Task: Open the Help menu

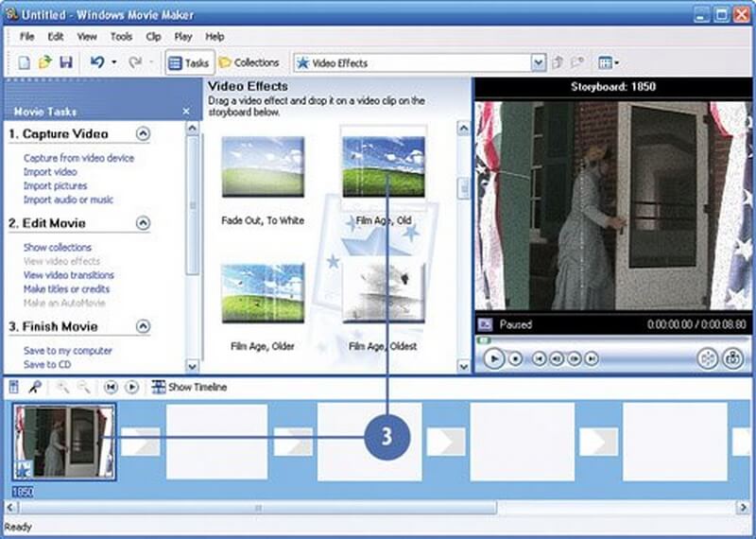Action: (215, 37)
